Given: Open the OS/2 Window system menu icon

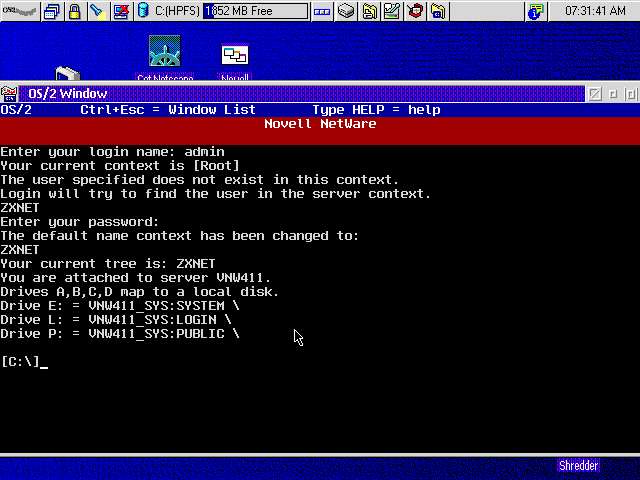Looking at the screenshot, I should (9, 94).
